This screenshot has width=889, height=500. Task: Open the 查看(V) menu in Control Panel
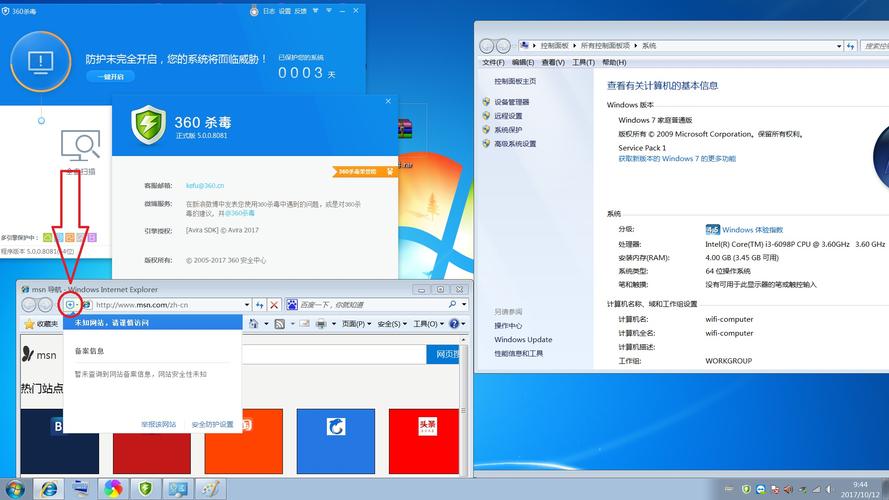553,62
